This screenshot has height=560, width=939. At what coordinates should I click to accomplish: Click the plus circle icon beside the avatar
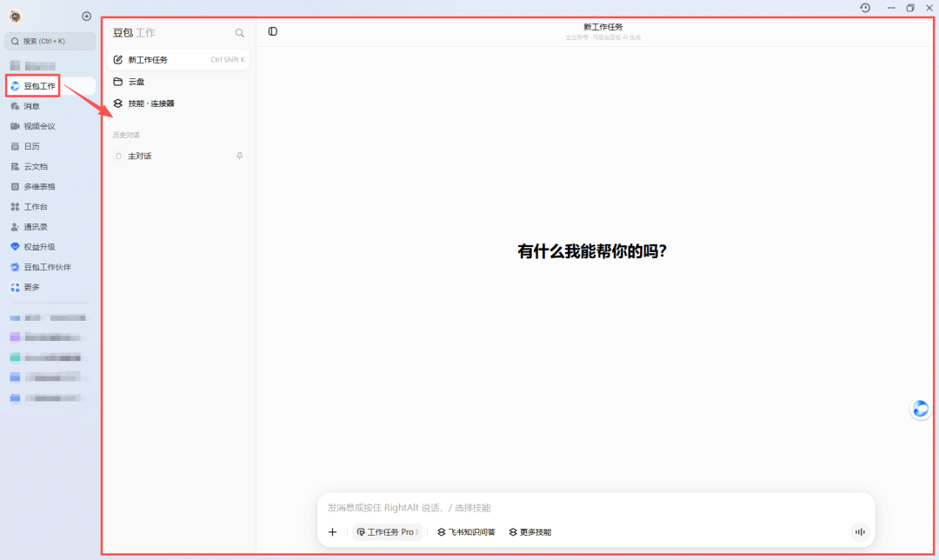coord(86,17)
